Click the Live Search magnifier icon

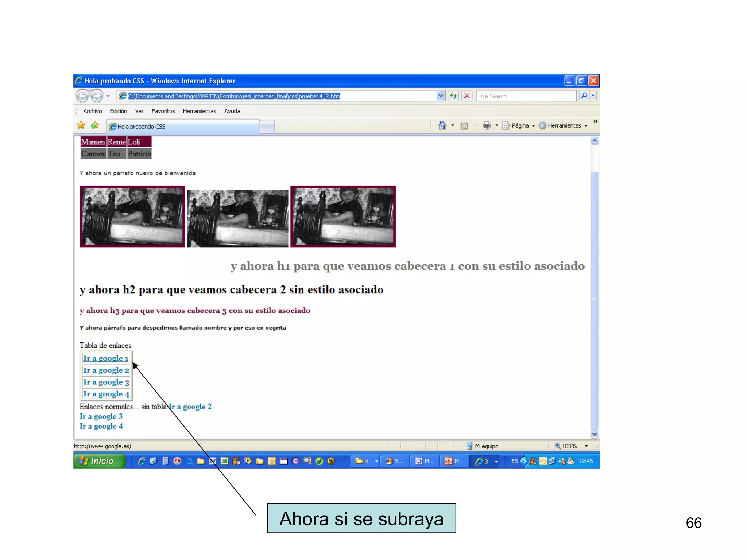tap(584, 96)
